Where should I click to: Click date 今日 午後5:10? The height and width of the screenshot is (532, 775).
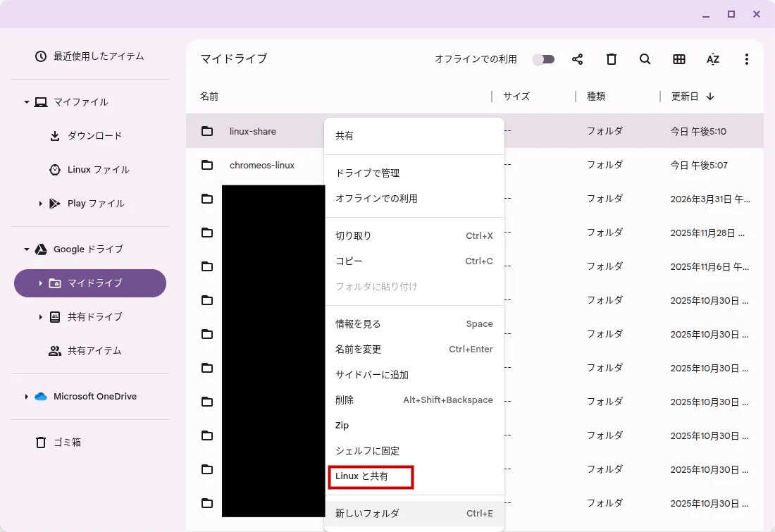(698, 132)
